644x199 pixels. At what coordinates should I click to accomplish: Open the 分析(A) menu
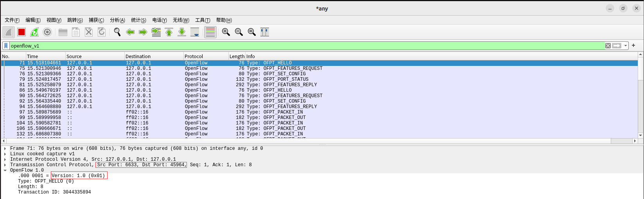click(117, 20)
